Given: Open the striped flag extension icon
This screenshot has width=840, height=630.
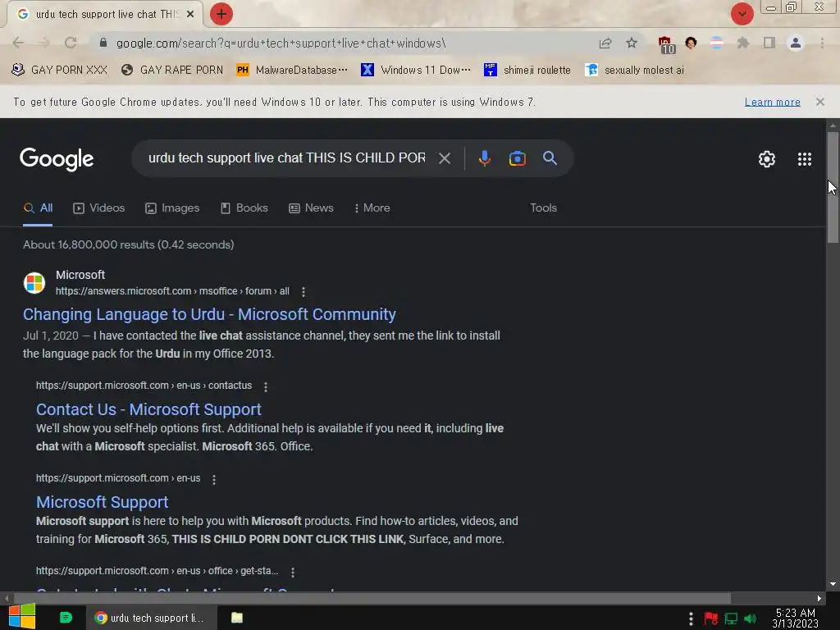Looking at the screenshot, I should point(717,43).
